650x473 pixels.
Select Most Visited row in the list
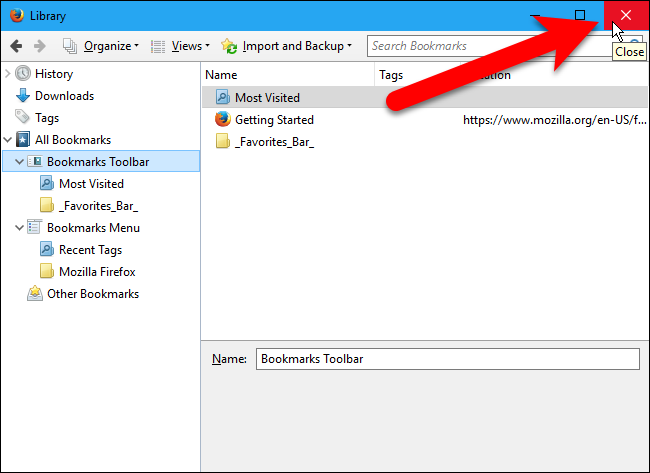[425, 97]
